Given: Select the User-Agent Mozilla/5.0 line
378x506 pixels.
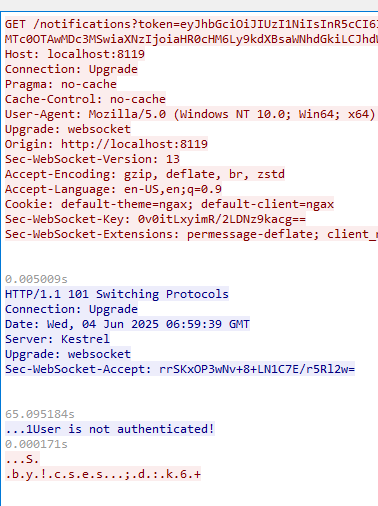Looking at the screenshot, I should coord(191,114).
